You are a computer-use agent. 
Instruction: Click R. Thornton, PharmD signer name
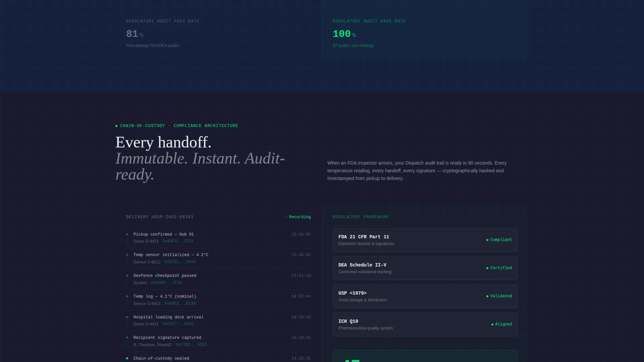pyautogui.click(x=153, y=345)
